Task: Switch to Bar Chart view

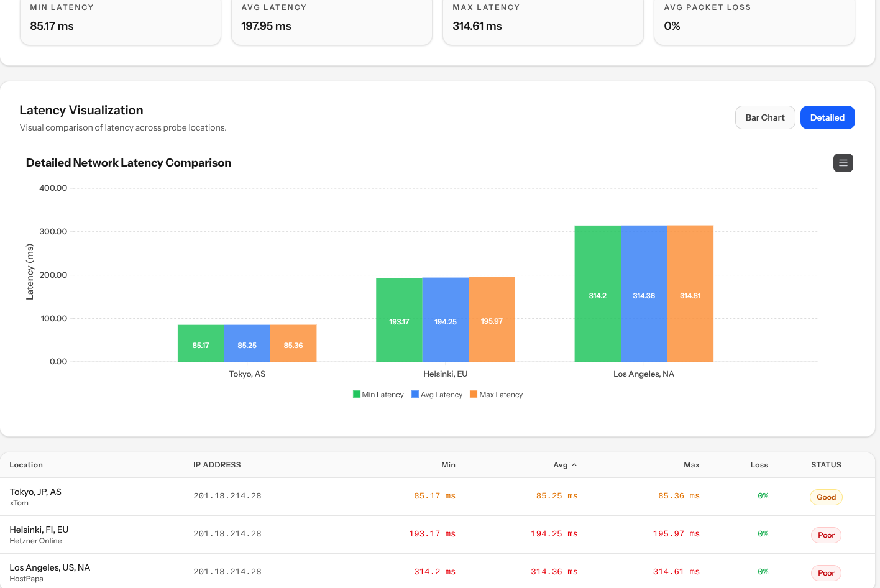Action: (765, 117)
